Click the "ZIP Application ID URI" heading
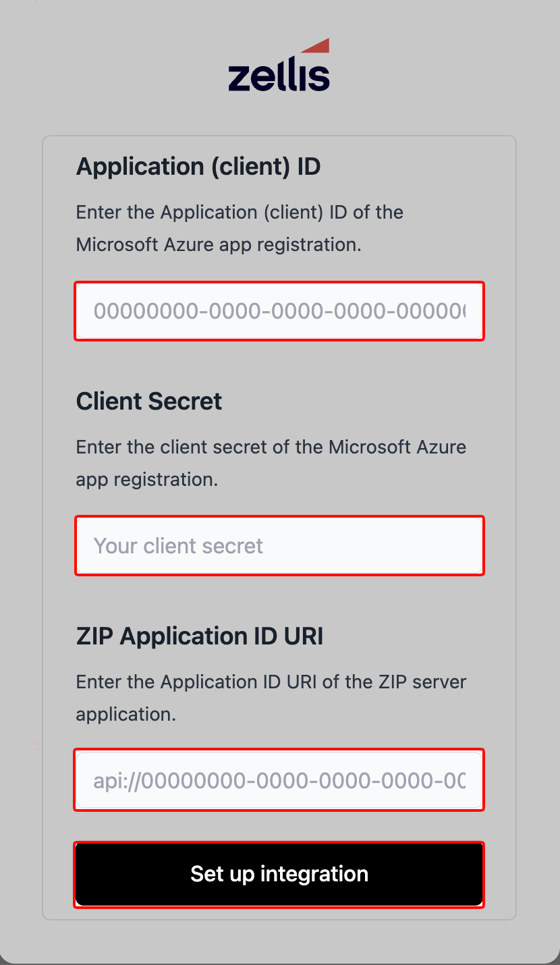This screenshot has width=560, height=965. point(200,636)
